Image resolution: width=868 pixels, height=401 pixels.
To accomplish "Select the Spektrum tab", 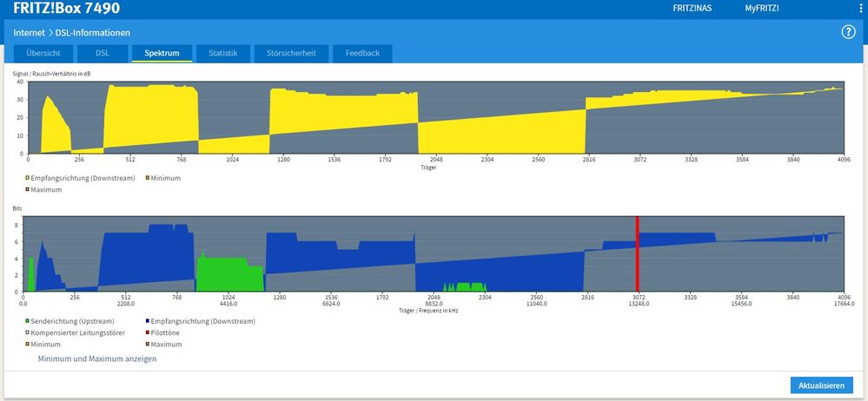I will tap(162, 54).
